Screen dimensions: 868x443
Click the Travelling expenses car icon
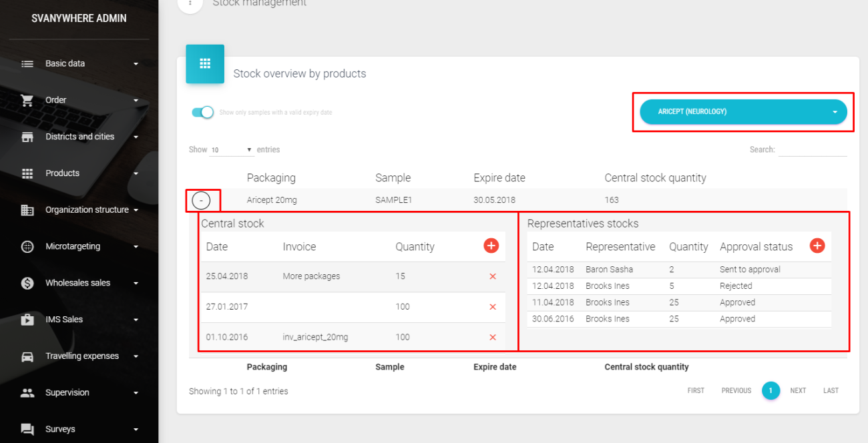pyautogui.click(x=27, y=356)
